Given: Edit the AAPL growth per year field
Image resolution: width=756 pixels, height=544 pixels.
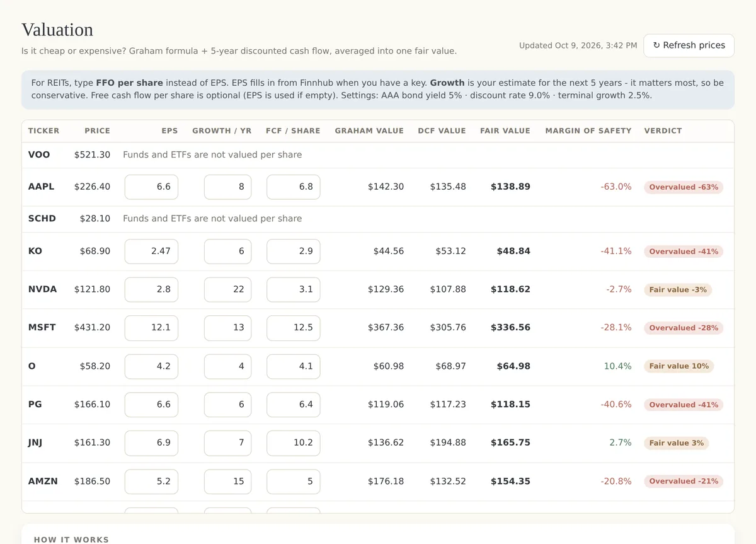Looking at the screenshot, I should click(227, 187).
